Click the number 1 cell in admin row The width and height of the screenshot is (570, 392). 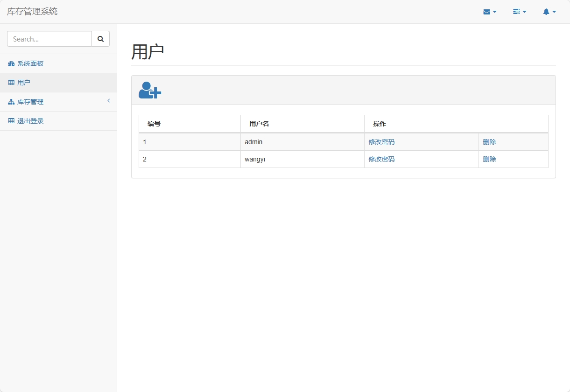190,142
